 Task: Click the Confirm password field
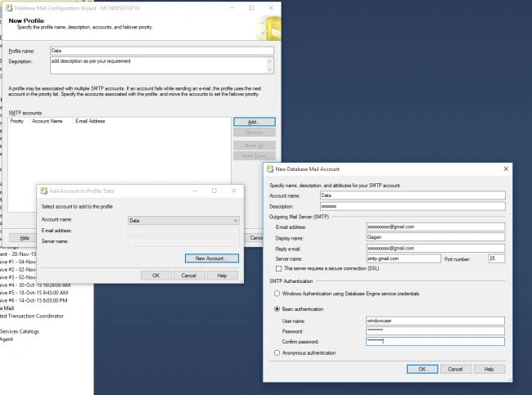(435, 341)
